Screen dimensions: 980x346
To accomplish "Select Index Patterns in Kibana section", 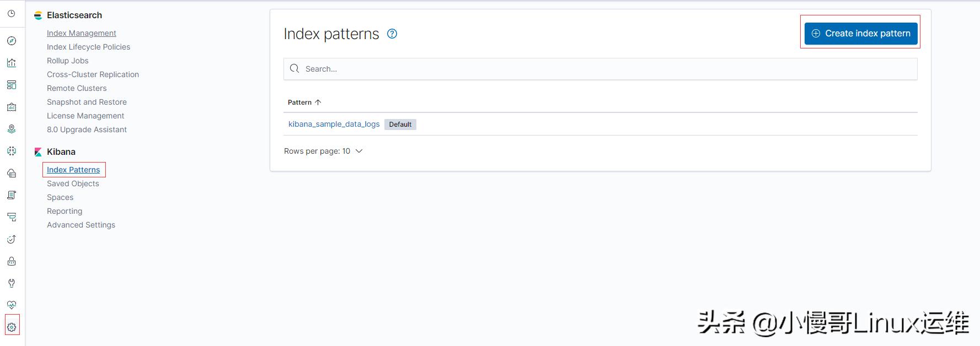I will 73,170.
